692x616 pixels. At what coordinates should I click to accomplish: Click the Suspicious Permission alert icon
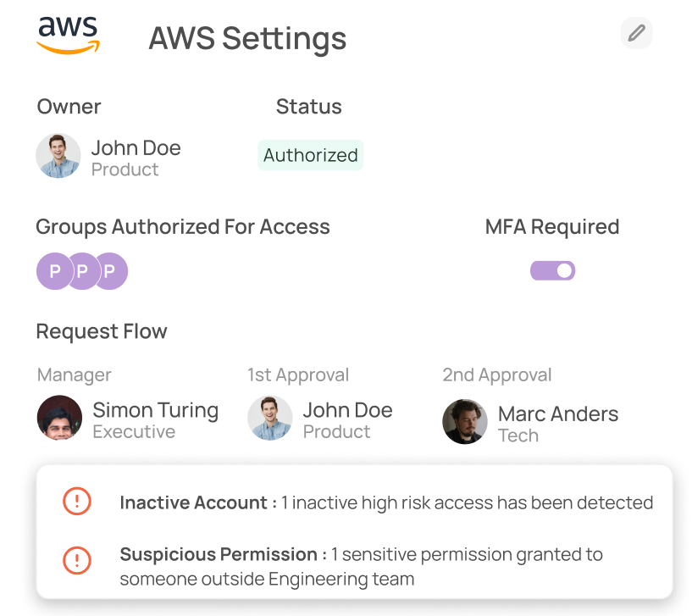(76, 561)
